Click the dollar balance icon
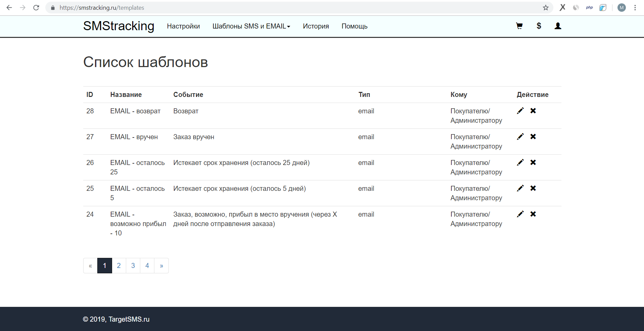Image resolution: width=644 pixels, height=331 pixels. point(539,26)
